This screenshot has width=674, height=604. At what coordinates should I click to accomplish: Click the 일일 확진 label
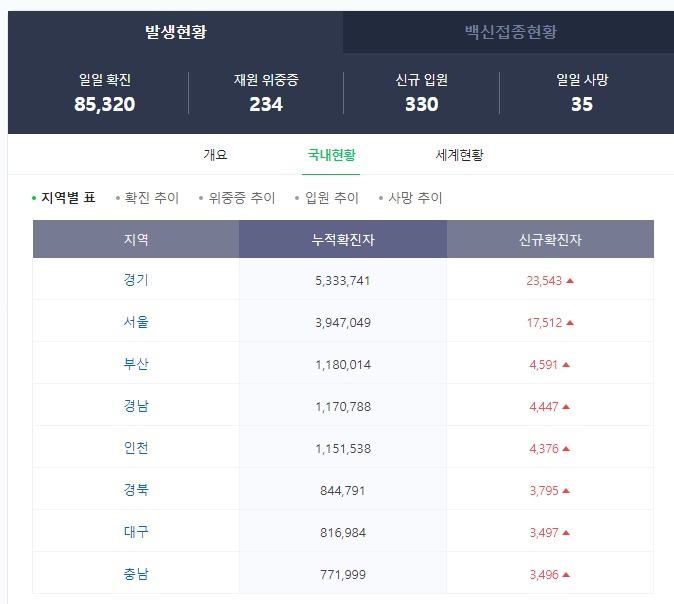tap(104, 80)
